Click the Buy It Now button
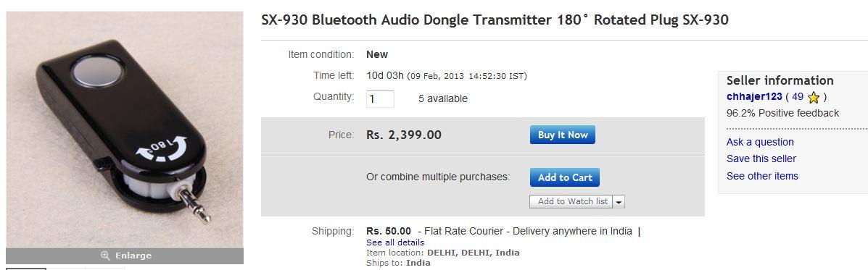 563,135
